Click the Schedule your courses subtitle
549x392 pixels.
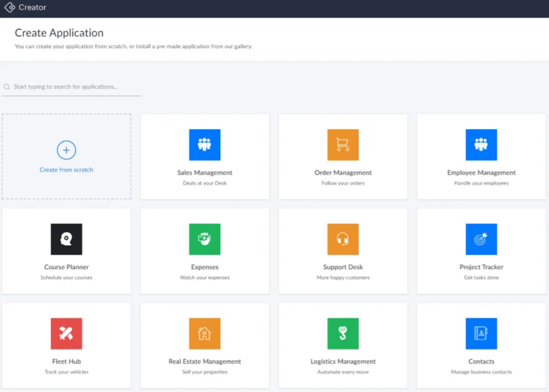click(67, 277)
